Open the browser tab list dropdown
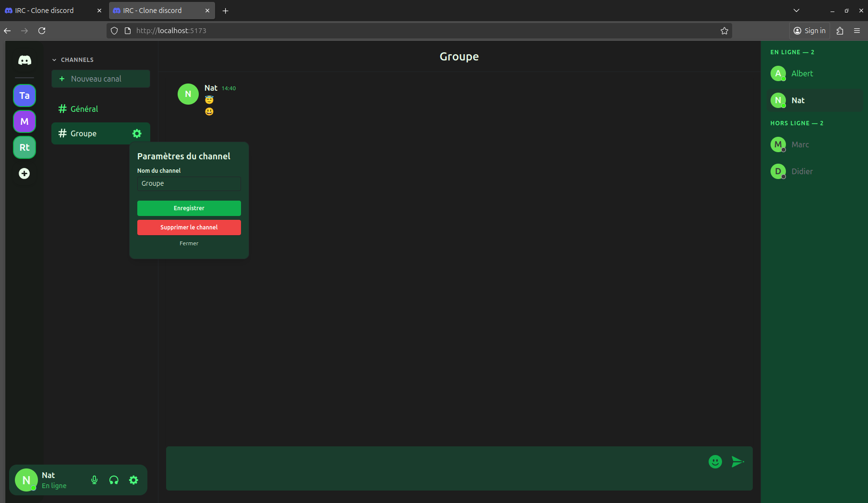The height and width of the screenshot is (503, 868). coord(796,11)
